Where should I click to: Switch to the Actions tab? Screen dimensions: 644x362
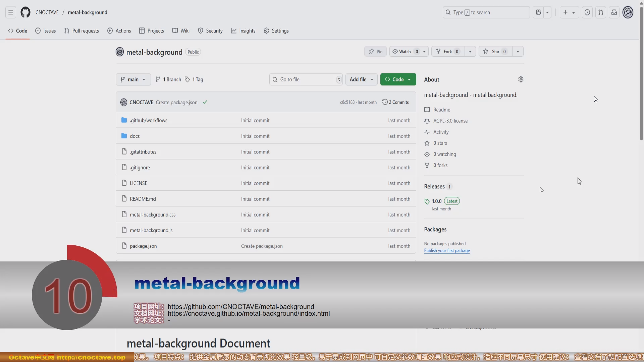119,31
